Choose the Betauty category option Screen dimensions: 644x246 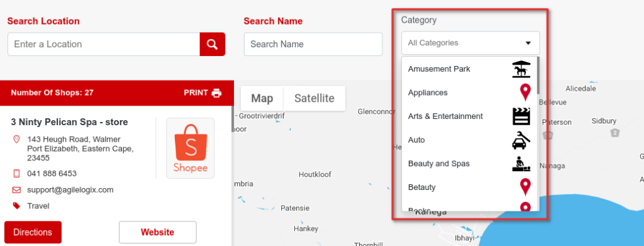pyautogui.click(x=469, y=187)
